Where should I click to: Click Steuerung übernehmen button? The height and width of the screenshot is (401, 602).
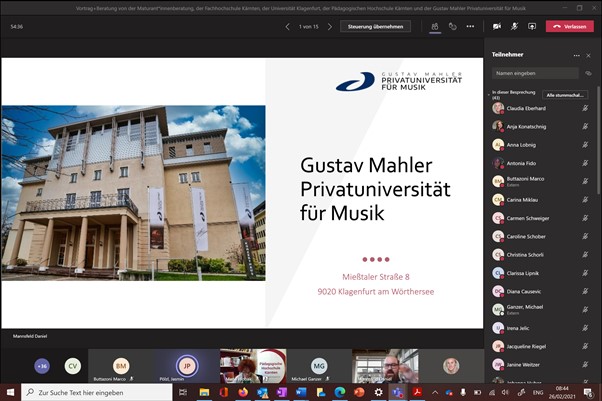(375, 27)
